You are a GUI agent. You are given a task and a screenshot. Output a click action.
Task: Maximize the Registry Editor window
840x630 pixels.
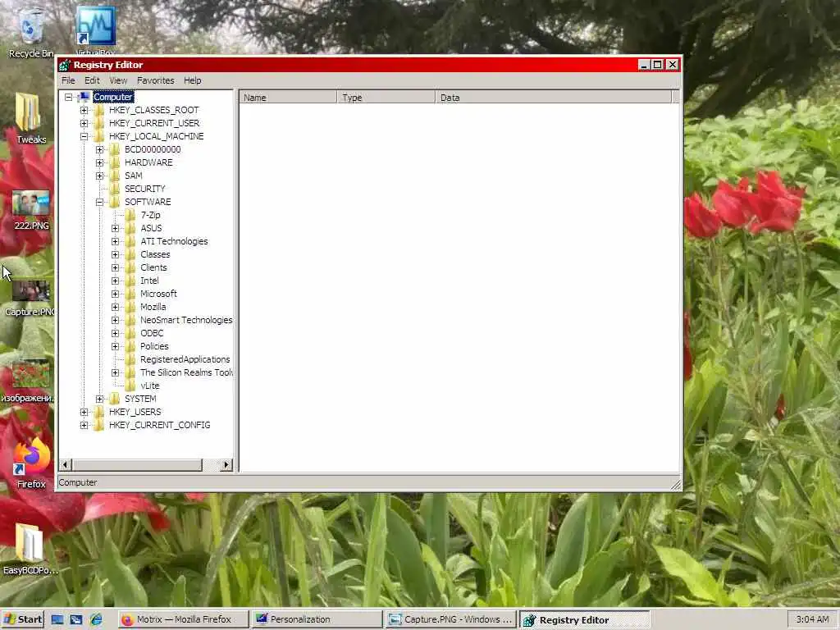[658, 65]
